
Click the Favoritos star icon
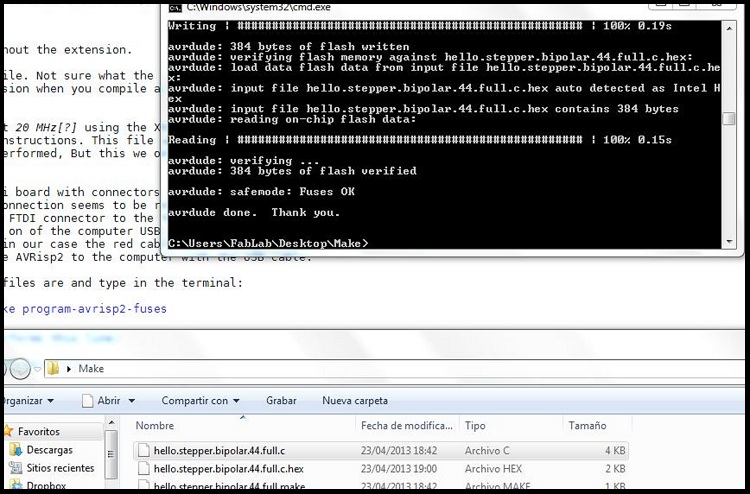pyautogui.click(x=9, y=431)
